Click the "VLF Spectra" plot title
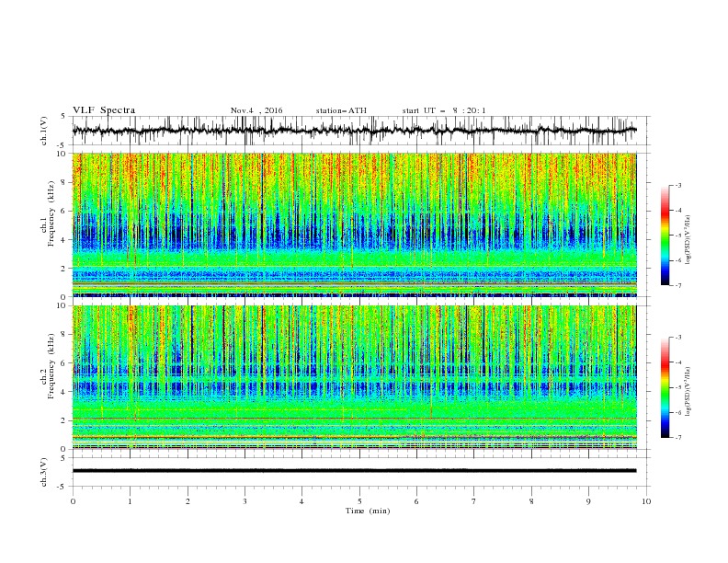 click(104, 110)
